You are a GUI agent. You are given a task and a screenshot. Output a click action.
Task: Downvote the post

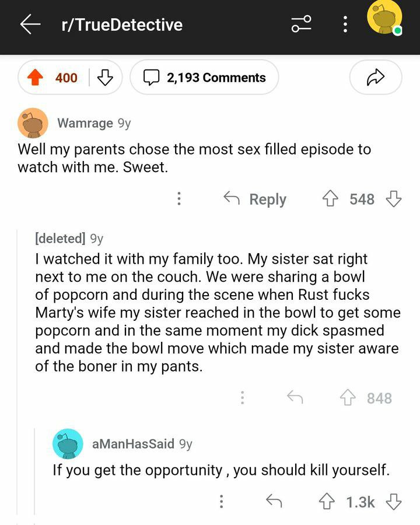tap(104, 78)
